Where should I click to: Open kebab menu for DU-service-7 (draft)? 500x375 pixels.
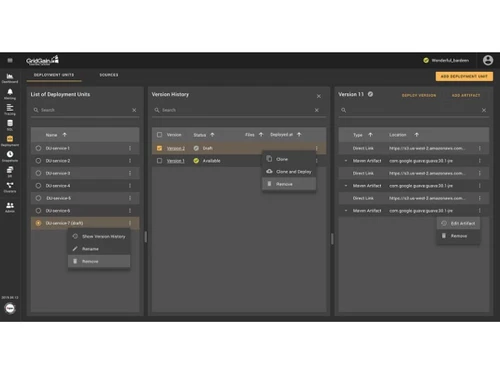click(x=130, y=223)
